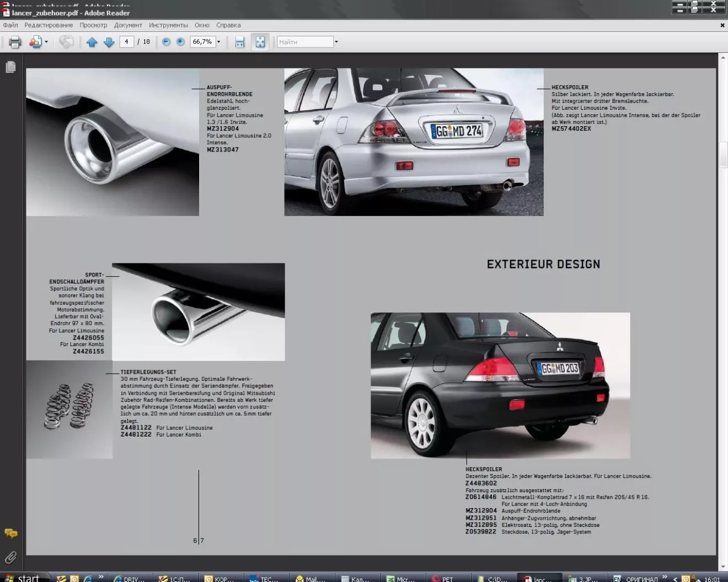This screenshot has height=582, width=728.
Task: Zoom in with the plus button
Action: [180, 42]
